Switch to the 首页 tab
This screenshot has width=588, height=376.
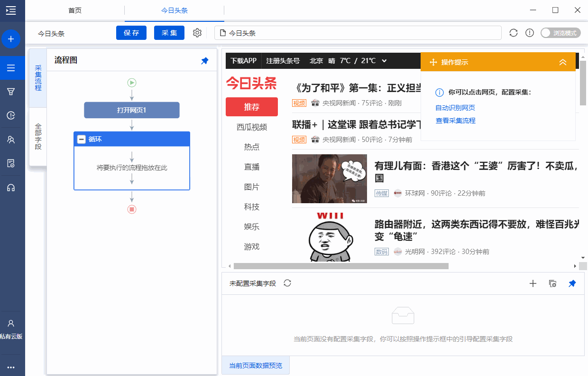(x=75, y=10)
